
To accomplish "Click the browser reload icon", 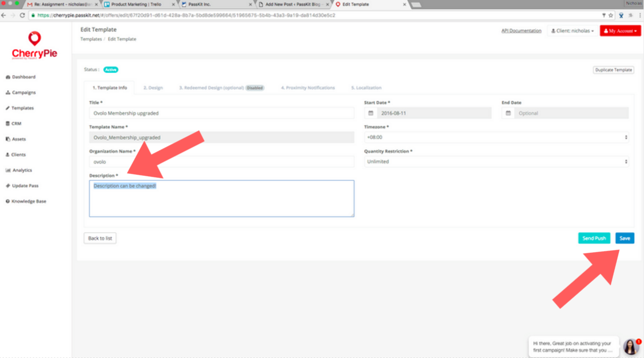I will [x=22, y=15].
